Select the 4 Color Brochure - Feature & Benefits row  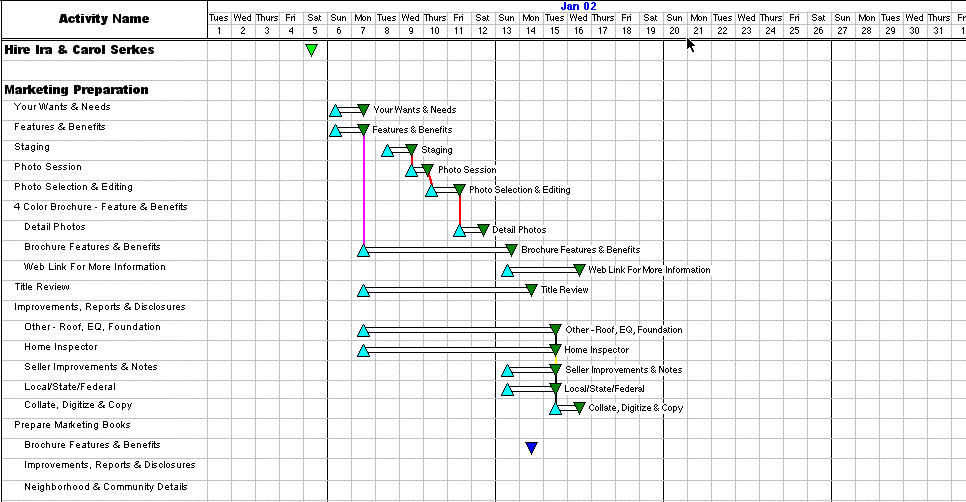click(100, 207)
